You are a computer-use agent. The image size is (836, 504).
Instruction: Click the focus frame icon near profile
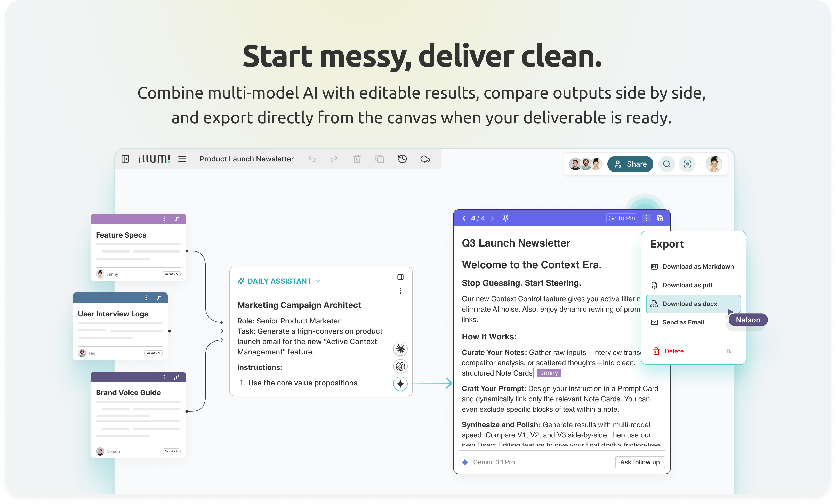pos(687,164)
